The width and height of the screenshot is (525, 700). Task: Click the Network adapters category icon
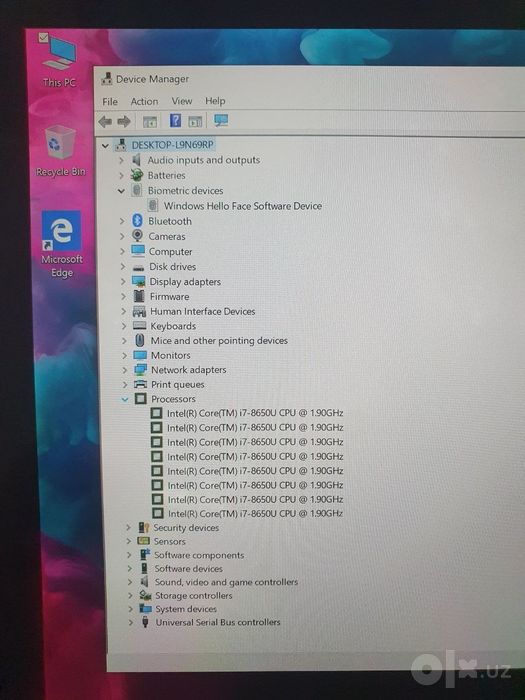tap(141, 370)
